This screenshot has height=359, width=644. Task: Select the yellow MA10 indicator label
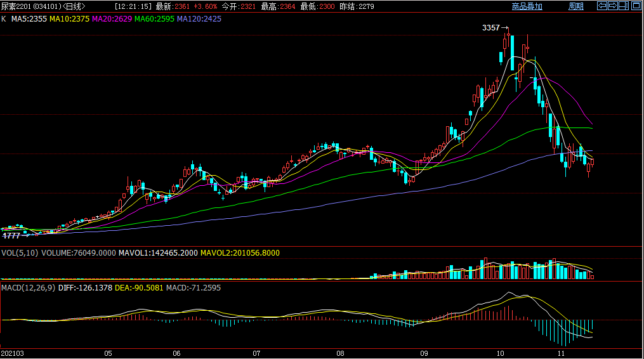pyautogui.click(x=70, y=19)
